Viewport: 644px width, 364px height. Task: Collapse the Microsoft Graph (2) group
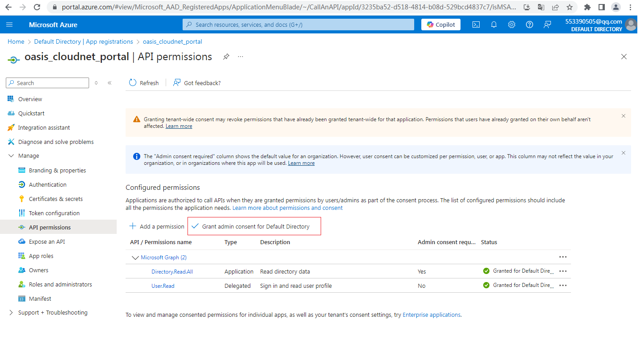pyautogui.click(x=135, y=258)
